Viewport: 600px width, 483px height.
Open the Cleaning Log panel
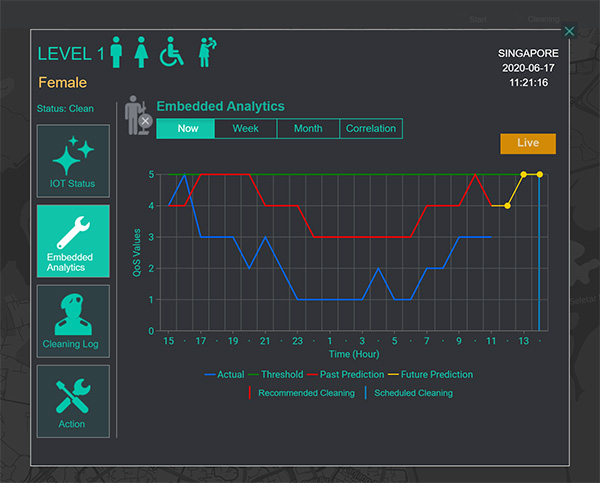tap(73, 320)
